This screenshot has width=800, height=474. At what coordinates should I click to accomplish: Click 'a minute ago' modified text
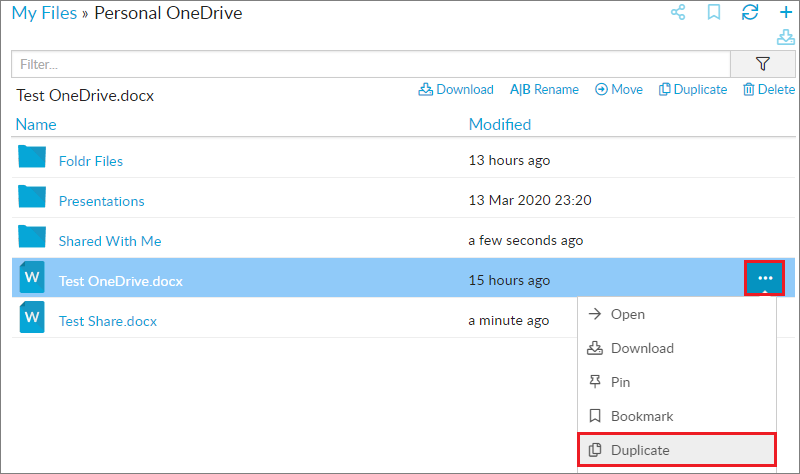pos(509,320)
